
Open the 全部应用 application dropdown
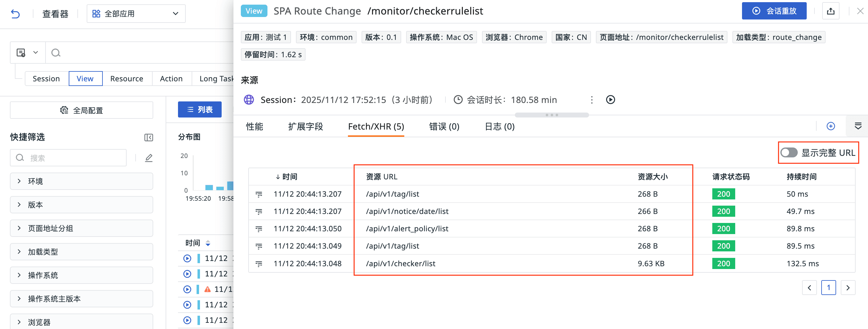(136, 14)
